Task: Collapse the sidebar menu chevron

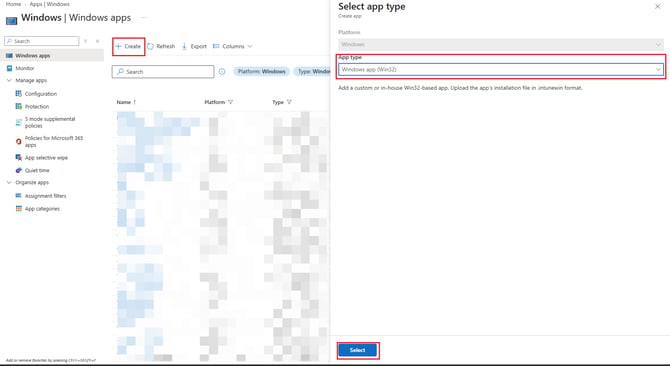Action: pyautogui.click(x=97, y=41)
